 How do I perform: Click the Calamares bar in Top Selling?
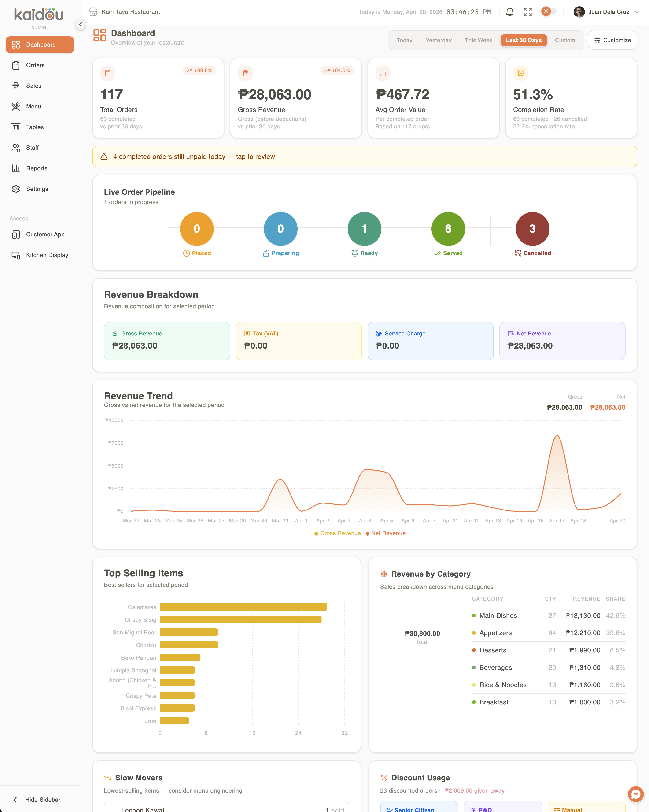click(x=243, y=607)
